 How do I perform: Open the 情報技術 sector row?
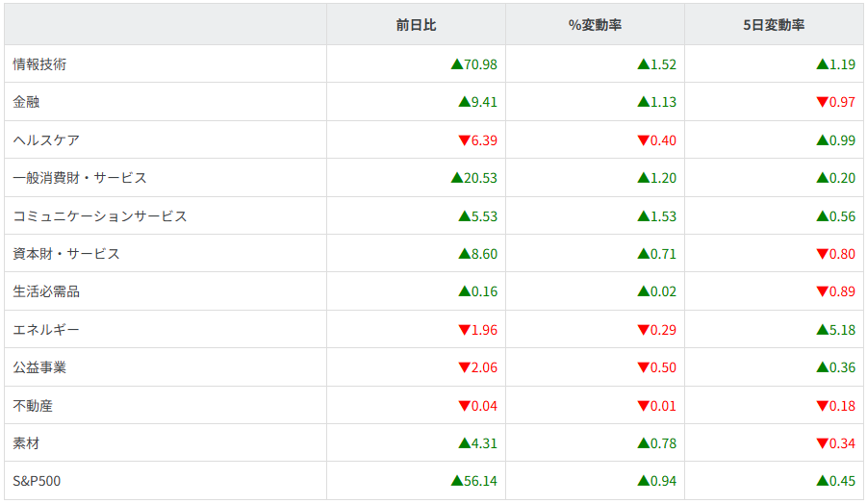(39, 64)
